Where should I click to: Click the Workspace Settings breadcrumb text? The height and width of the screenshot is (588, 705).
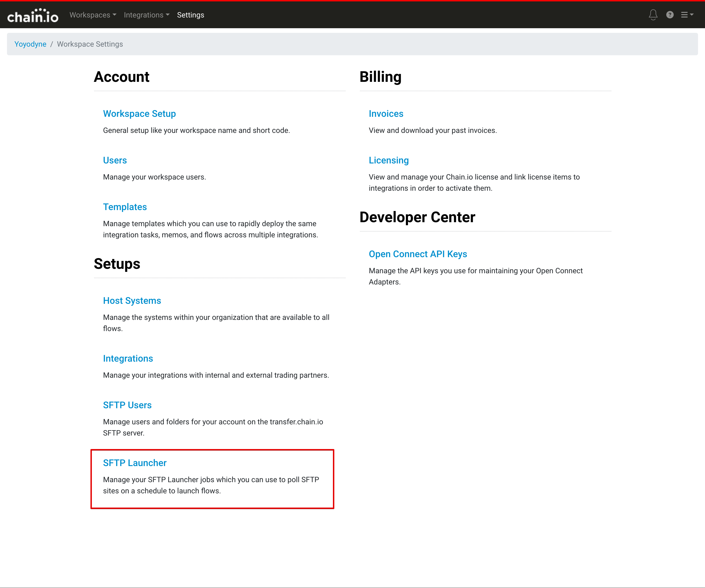point(90,44)
